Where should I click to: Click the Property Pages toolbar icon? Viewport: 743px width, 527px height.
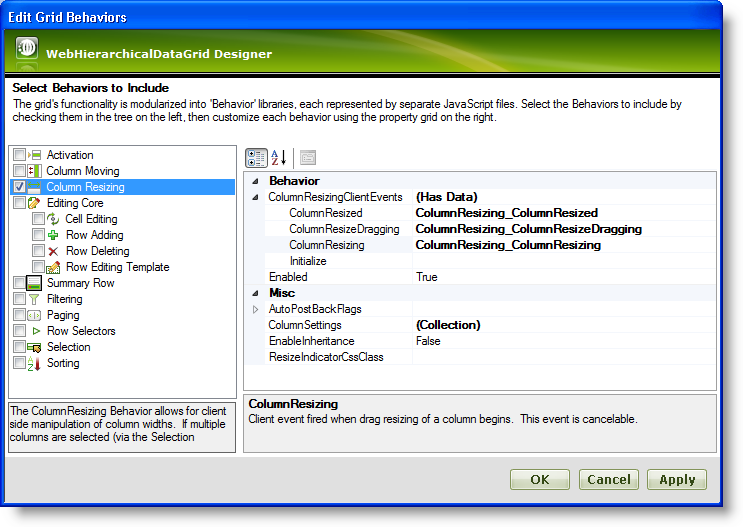(308, 158)
